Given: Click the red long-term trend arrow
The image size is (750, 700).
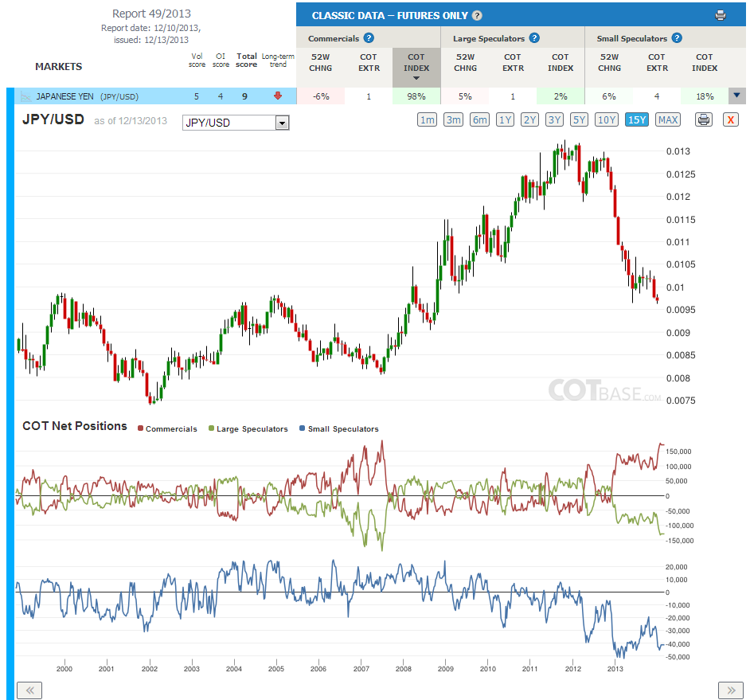Looking at the screenshot, I should click(x=277, y=96).
